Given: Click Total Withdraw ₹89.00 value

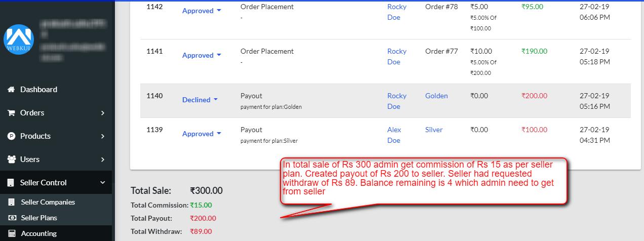Looking at the screenshot, I should (201, 231).
